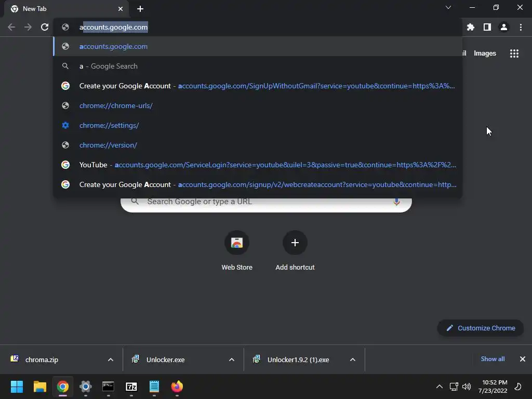The width and height of the screenshot is (532, 399).
Task: Expand options for Unlocker.exe download
Action: tap(232, 360)
